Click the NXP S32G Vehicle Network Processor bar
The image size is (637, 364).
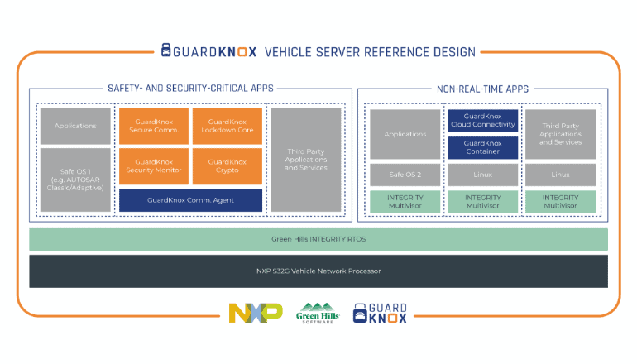[x=318, y=271]
